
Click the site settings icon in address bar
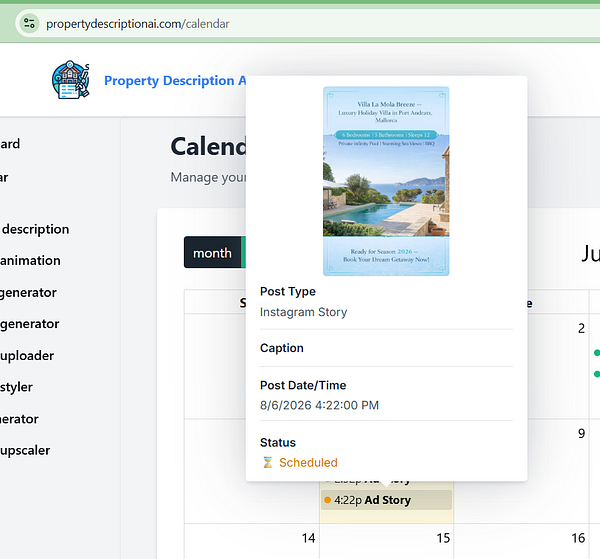(x=29, y=23)
